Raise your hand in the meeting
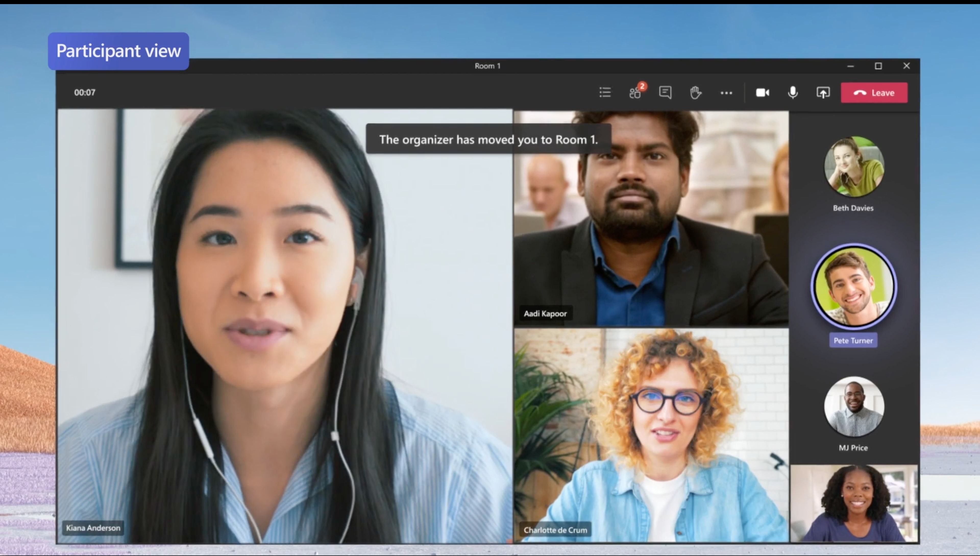The width and height of the screenshot is (980, 556). pyautogui.click(x=696, y=92)
